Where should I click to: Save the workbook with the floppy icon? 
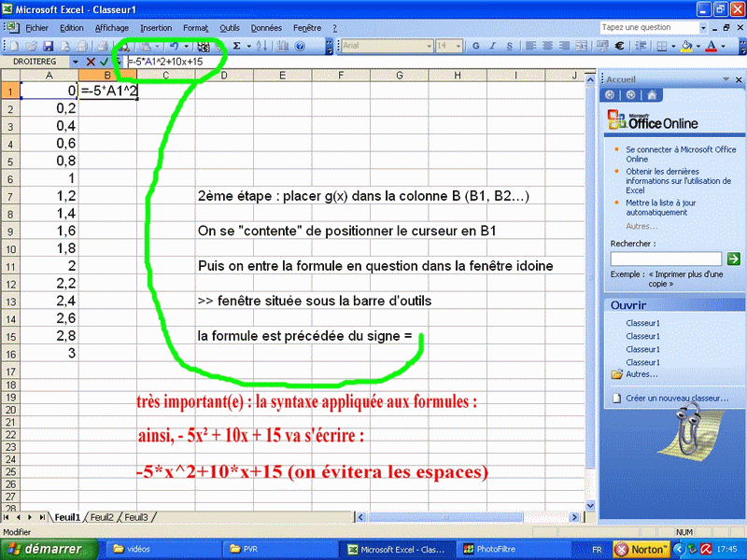coord(48,46)
